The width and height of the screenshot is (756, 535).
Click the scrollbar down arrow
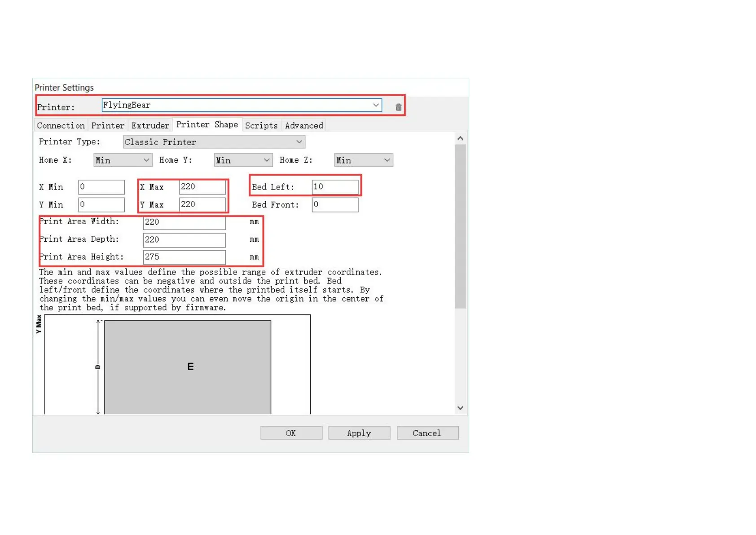coord(460,408)
